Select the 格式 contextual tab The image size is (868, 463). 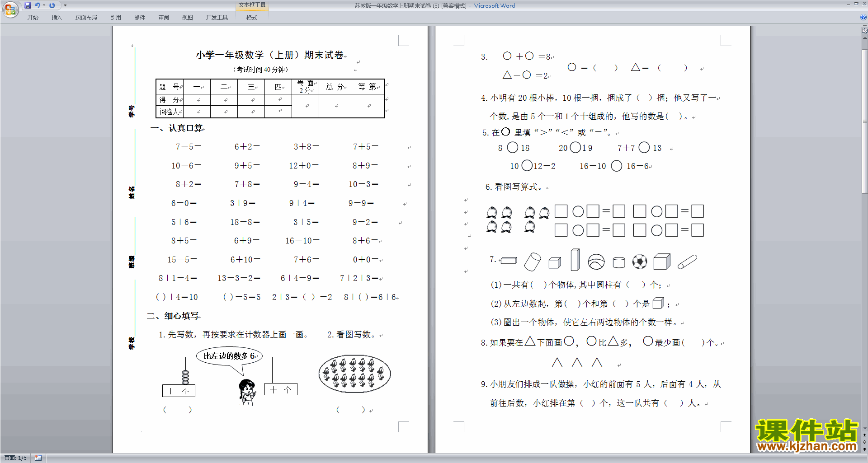tap(252, 18)
